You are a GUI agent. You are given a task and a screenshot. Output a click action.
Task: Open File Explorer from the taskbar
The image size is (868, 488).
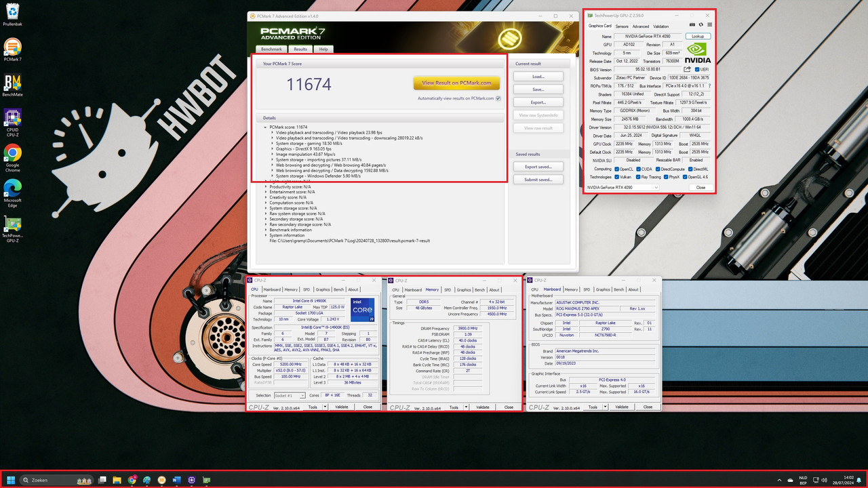pos(117,480)
